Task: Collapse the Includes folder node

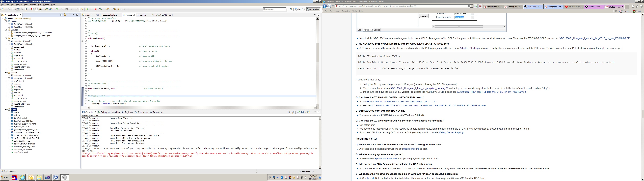Action: [6, 30]
